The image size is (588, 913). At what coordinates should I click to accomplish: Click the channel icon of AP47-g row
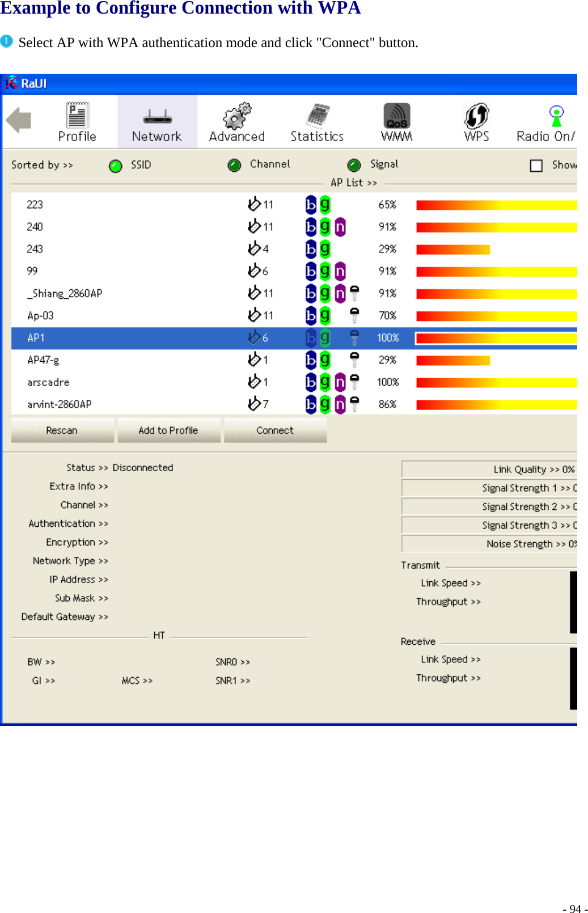click(x=254, y=359)
